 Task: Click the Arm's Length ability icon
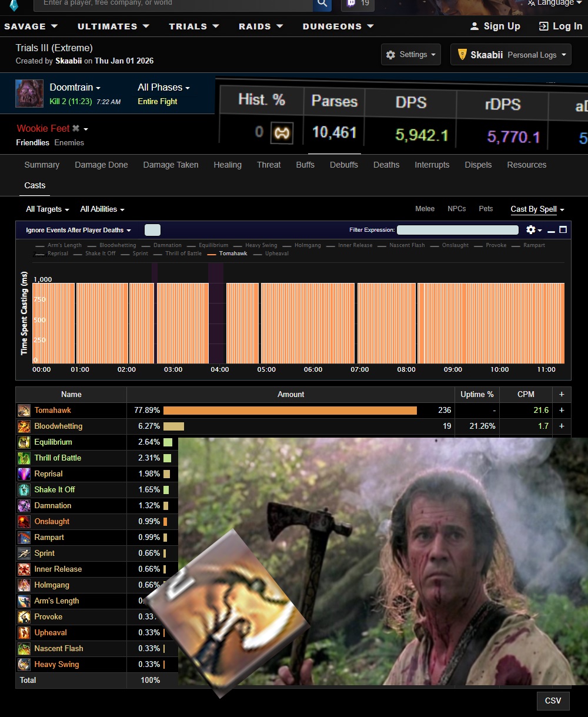point(24,601)
